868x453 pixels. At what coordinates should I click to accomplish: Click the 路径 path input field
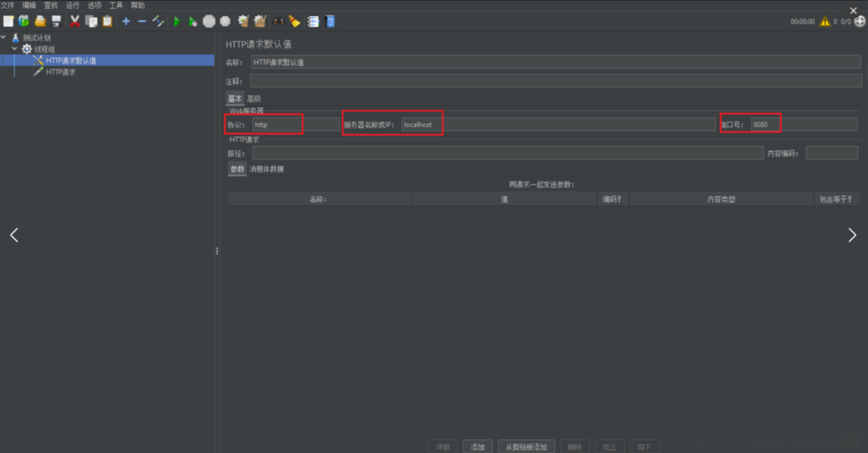point(508,153)
